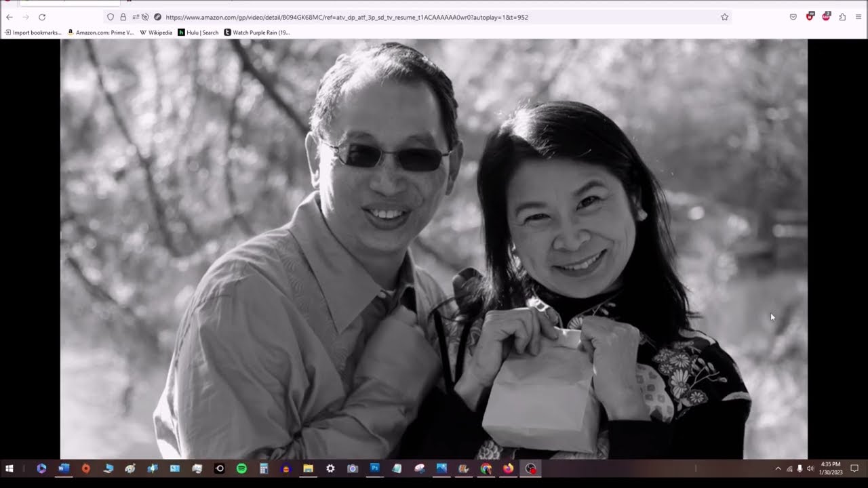Open the 4:35 PM clock calendar
This screenshot has width=868, height=488.
point(831,468)
